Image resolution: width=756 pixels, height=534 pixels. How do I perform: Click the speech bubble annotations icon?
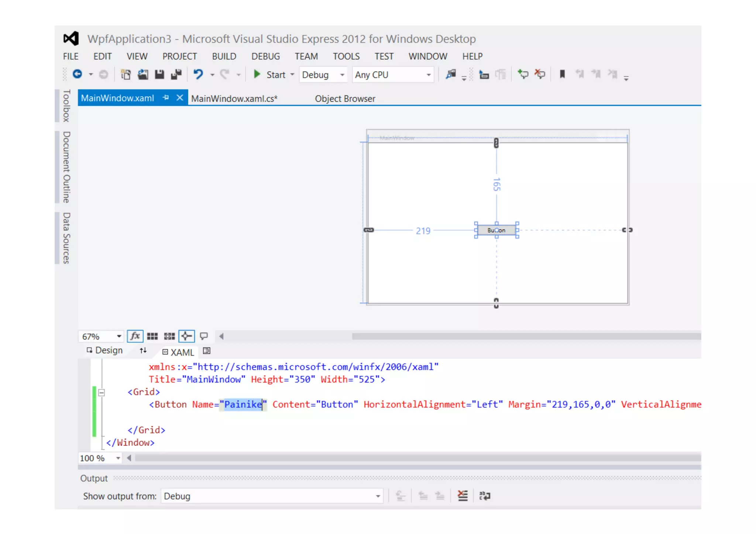(204, 336)
